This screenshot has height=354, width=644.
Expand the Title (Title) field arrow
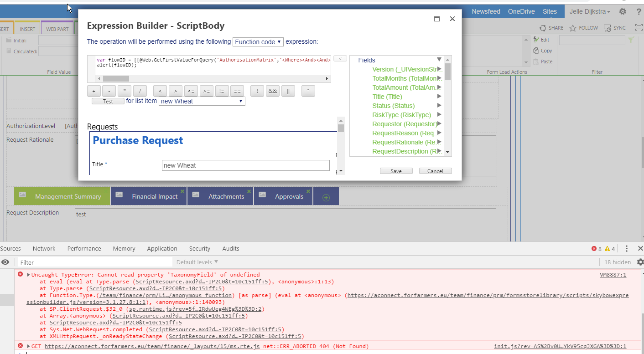(x=439, y=97)
